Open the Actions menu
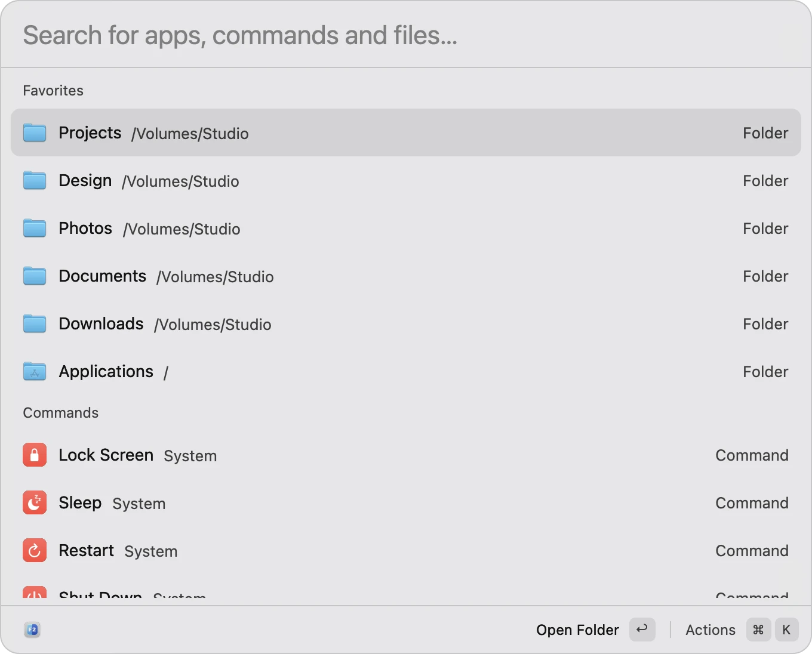 tap(710, 630)
